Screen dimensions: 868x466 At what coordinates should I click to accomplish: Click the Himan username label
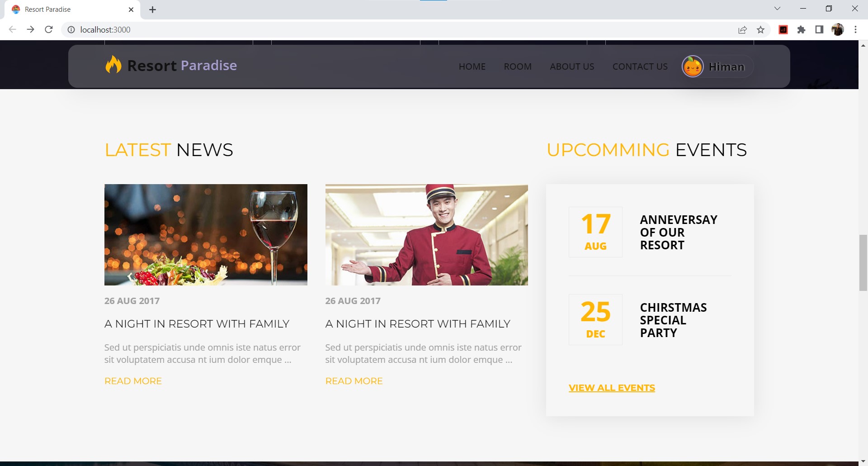point(726,67)
